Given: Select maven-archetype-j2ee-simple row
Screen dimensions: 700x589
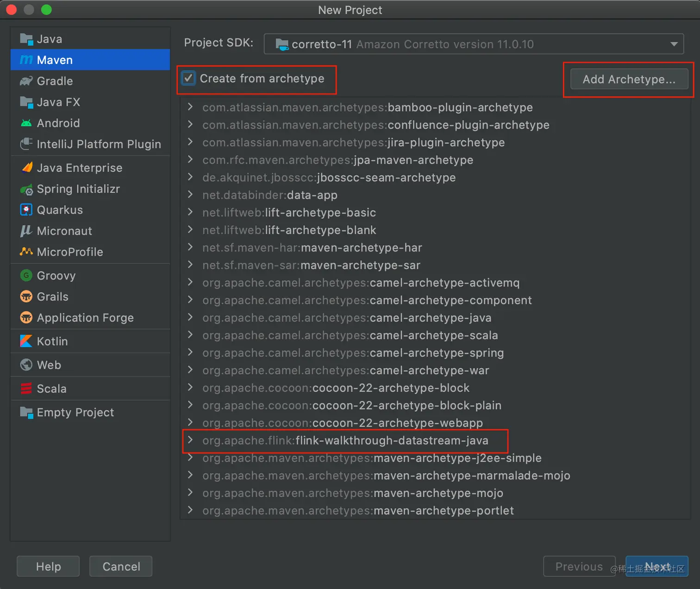Looking at the screenshot, I should (x=435, y=458).
